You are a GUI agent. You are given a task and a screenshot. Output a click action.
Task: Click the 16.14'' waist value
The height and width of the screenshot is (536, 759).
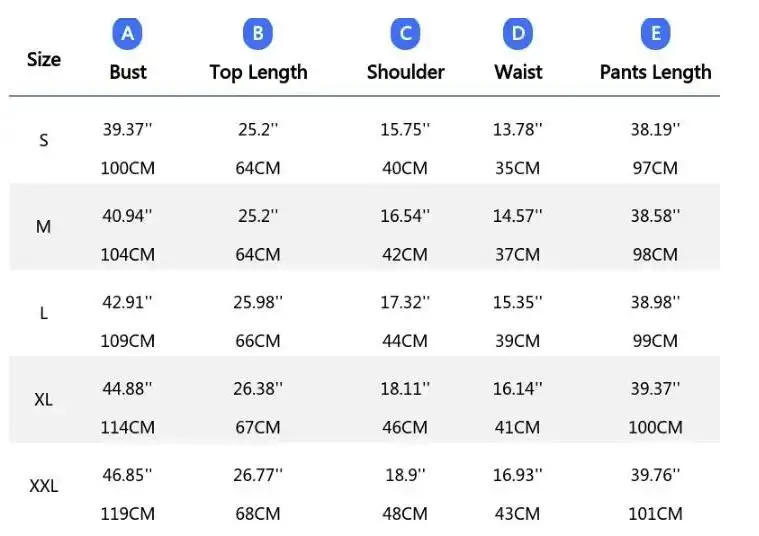point(518,388)
